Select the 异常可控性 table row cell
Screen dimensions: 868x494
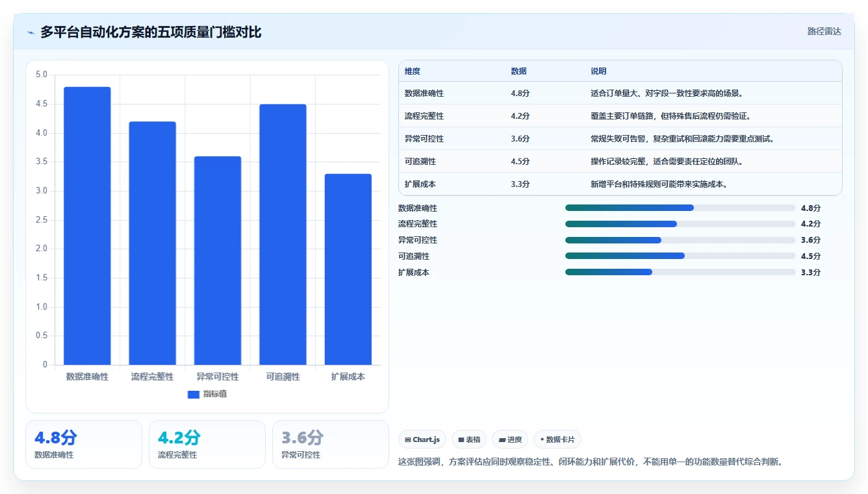coord(424,139)
